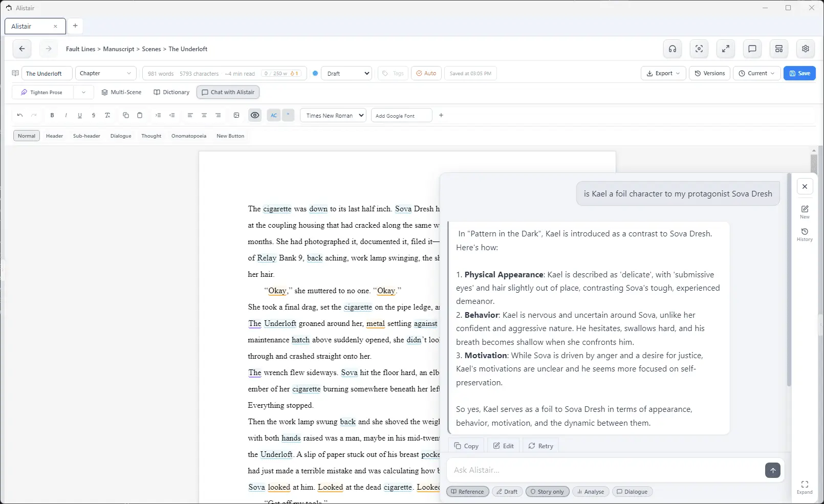824x504 pixels.
Task: Select the Dialogue style tab
Action: [x=121, y=136]
